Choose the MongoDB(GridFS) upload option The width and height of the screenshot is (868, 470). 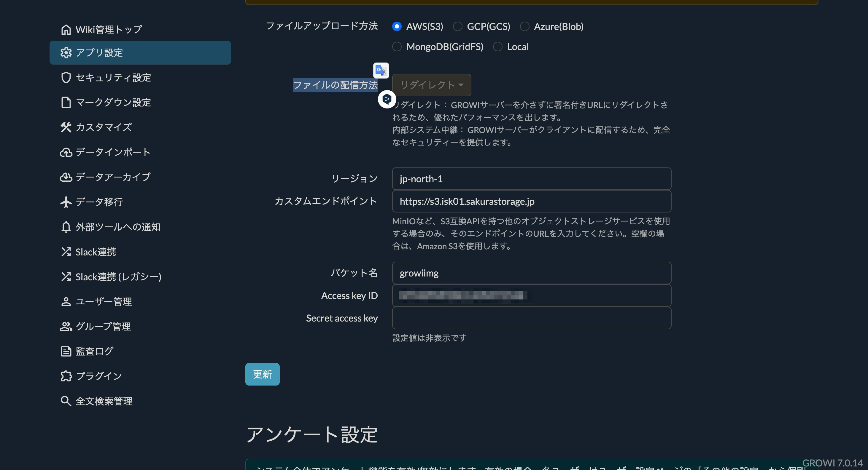click(397, 47)
